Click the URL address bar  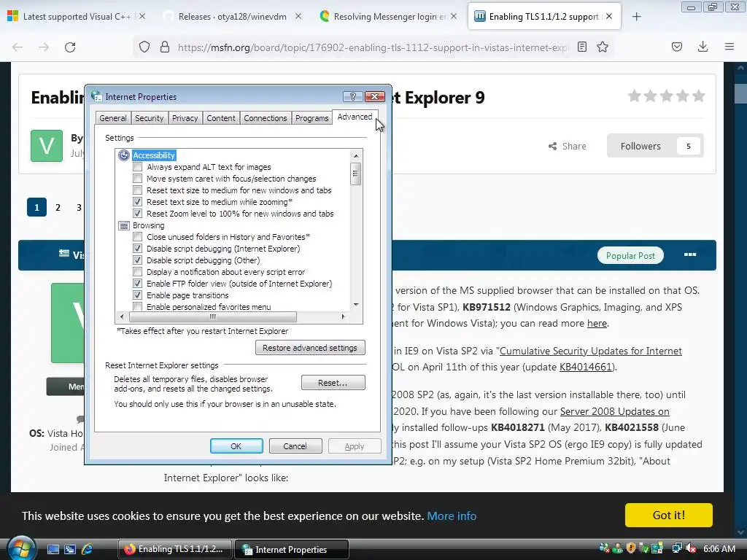[x=373, y=47]
